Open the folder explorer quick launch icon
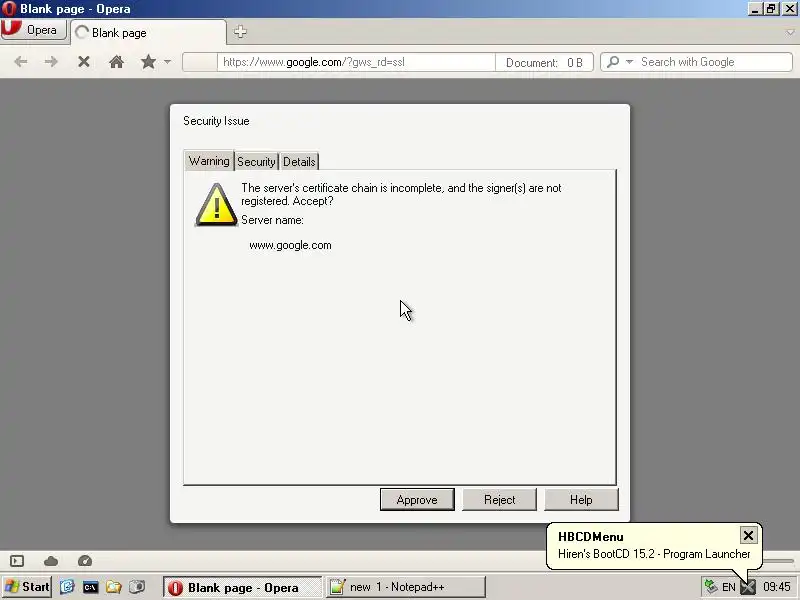Viewport: 800px width, 600px height. click(x=114, y=587)
